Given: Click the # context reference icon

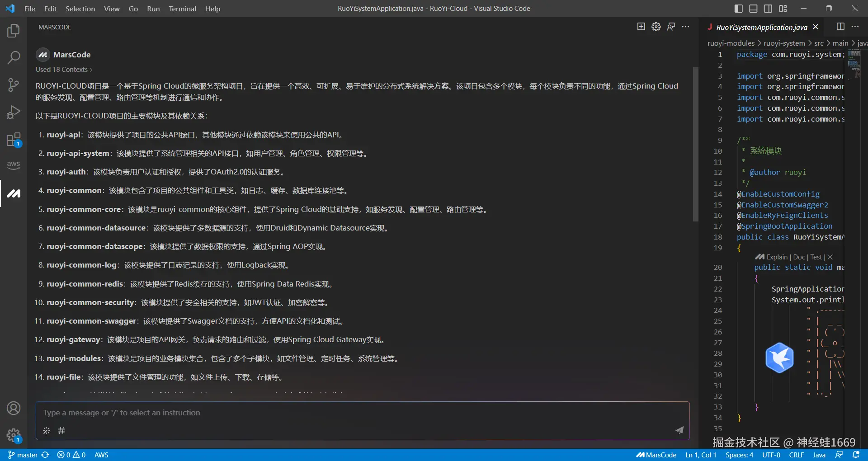Looking at the screenshot, I should [61, 431].
